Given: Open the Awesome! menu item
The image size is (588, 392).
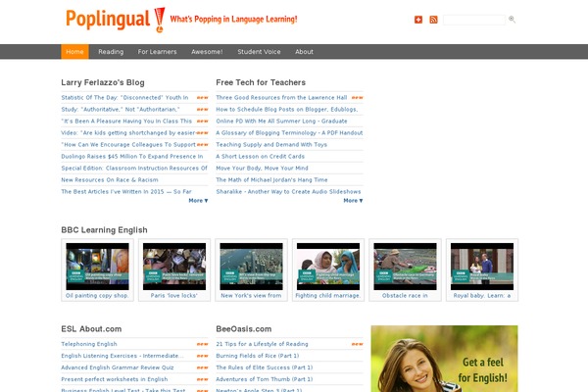Looking at the screenshot, I should (207, 52).
